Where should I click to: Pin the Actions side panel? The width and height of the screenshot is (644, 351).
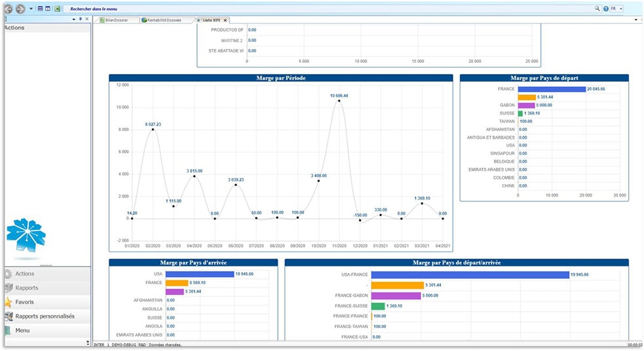80,20
